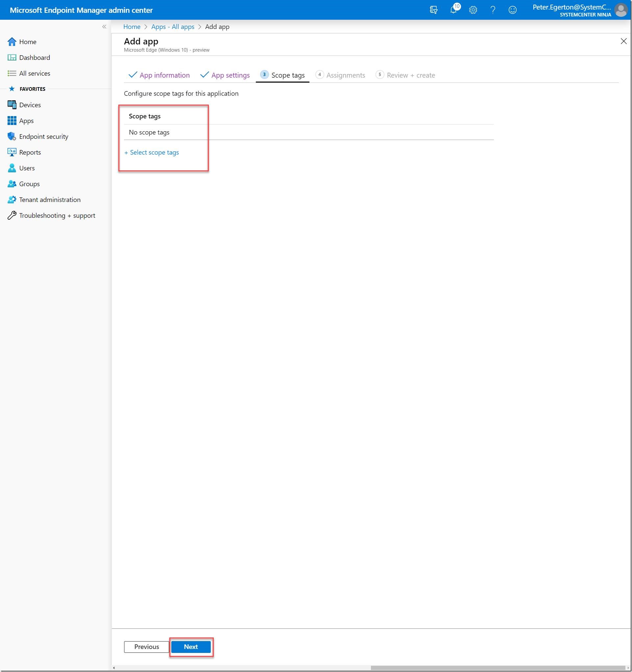Switch to the App settings step
The height and width of the screenshot is (672, 632).
(230, 75)
